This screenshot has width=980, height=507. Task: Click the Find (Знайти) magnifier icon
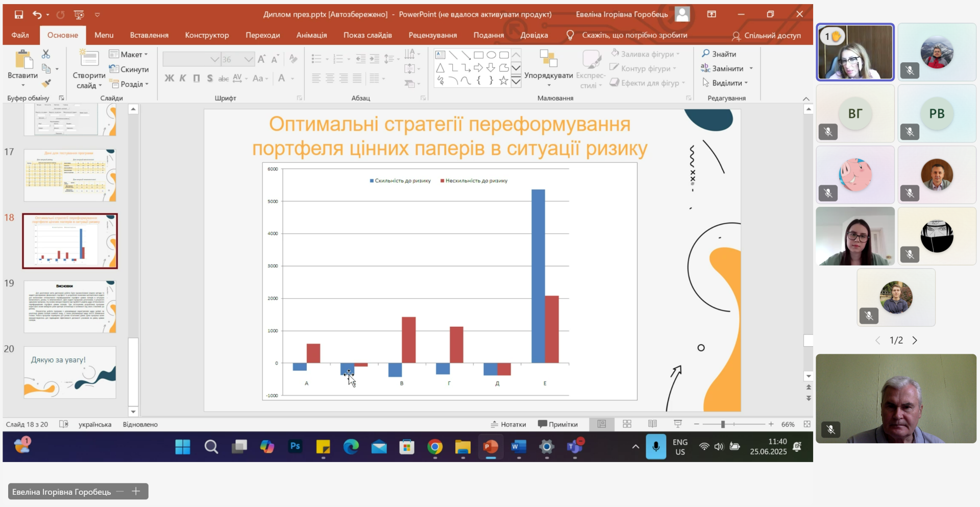pos(706,54)
